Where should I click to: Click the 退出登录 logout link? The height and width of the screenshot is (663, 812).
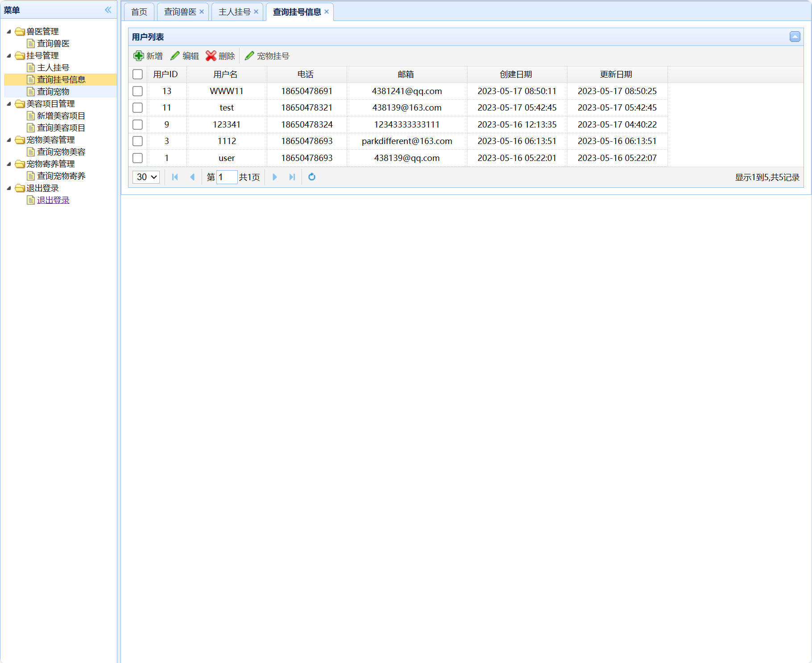(53, 200)
